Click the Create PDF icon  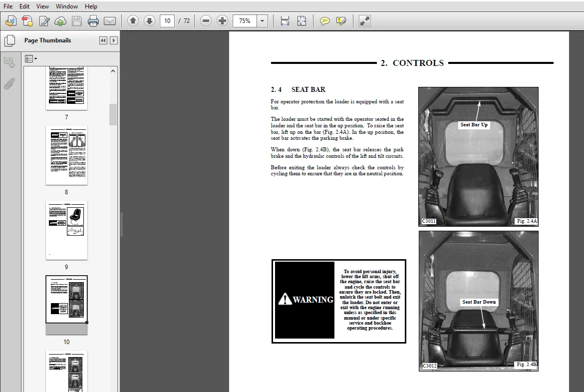click(x=27, y=21)
